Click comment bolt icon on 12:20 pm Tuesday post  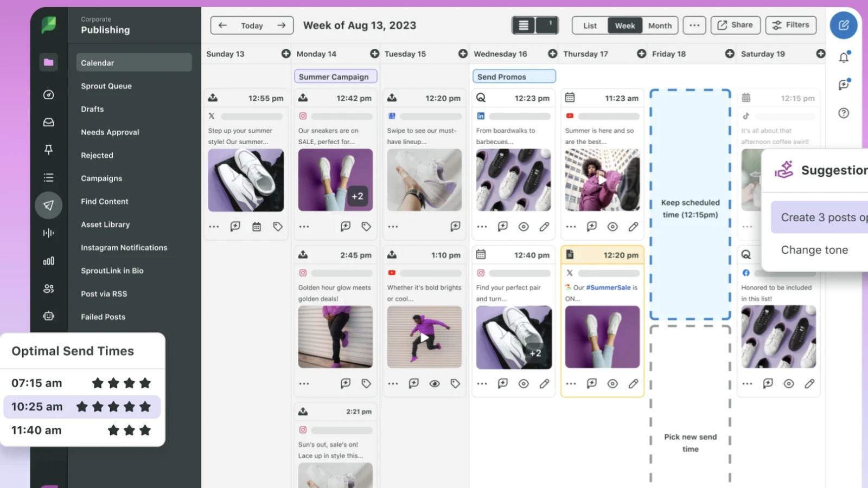(455, 227)
